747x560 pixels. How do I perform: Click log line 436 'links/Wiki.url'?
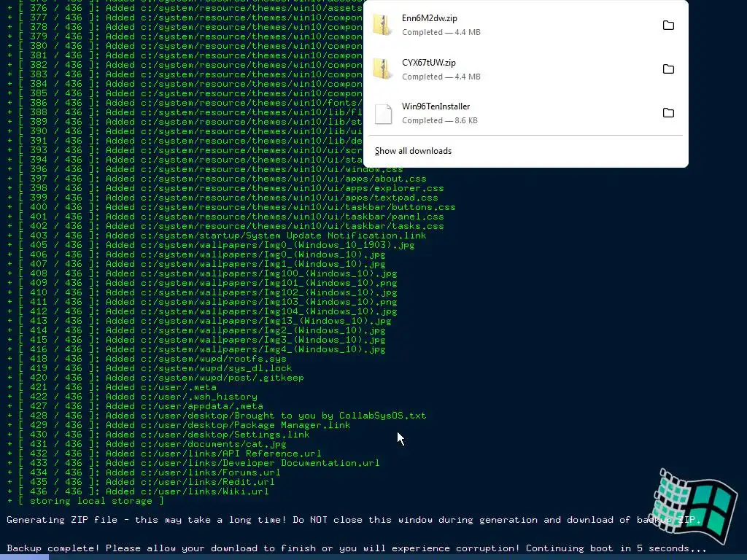(138, 491)
